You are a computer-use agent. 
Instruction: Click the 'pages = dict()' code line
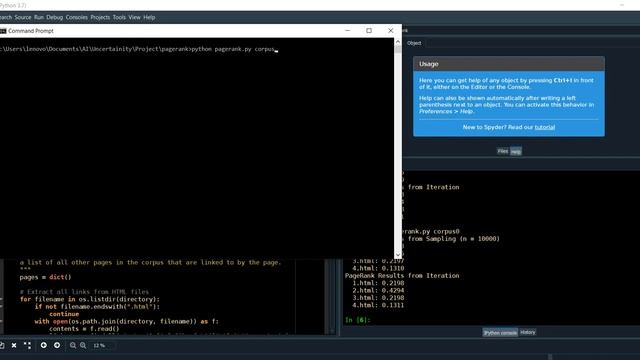[x=45, y=277]
